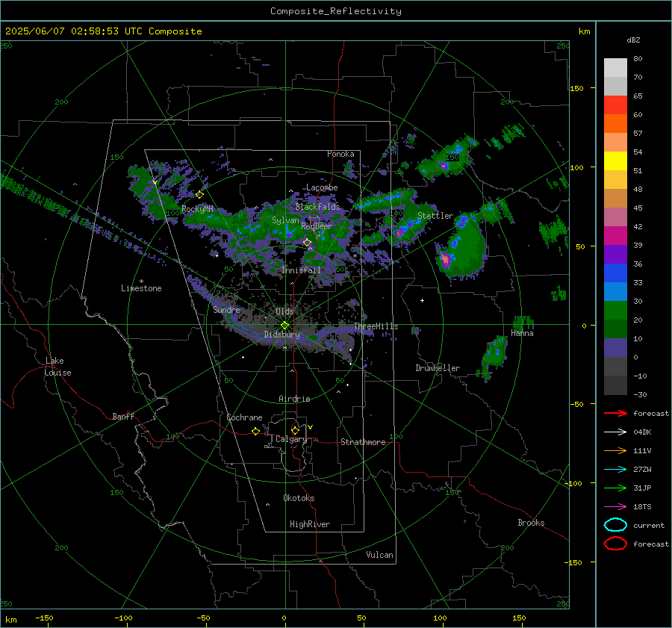Click the green 31JP arrow icon
Viewport: 672px width, 628px height.
pyautogui.click(x=615, y=488)
